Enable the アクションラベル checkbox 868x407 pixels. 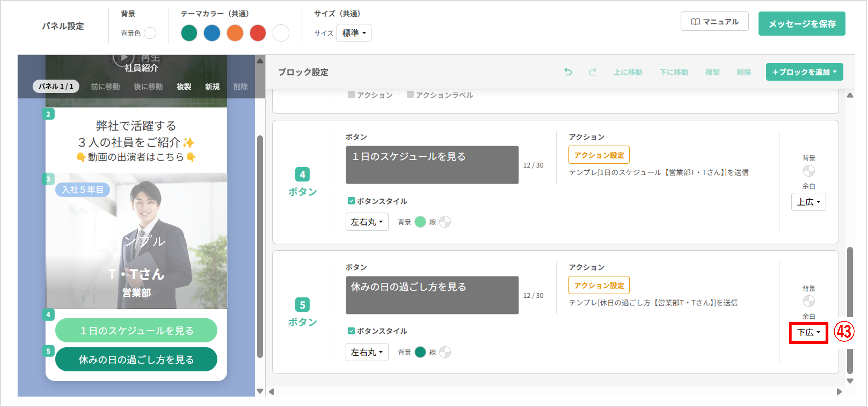tap(411, 95)
